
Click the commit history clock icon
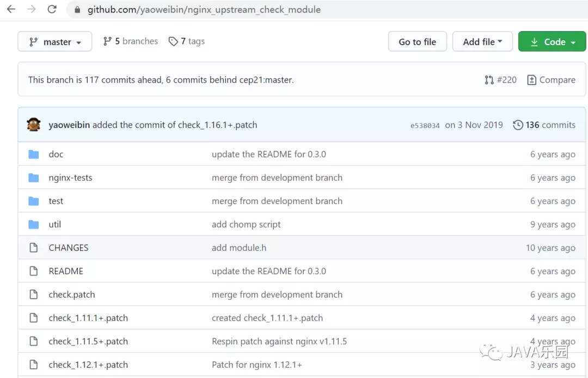(518, 125)
